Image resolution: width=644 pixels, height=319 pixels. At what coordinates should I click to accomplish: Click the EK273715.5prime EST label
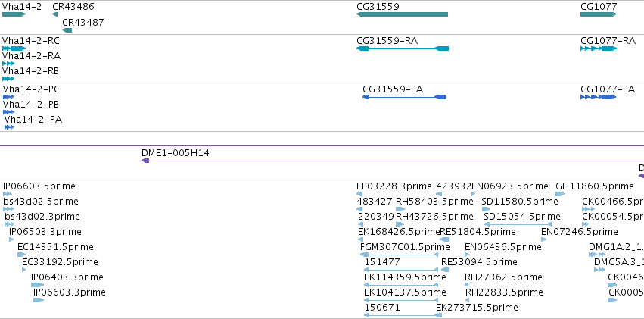478,308
